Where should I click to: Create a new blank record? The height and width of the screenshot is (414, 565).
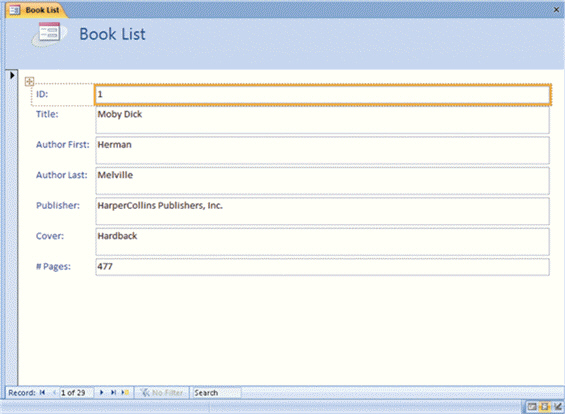pyautogui.click(x=125, y=392)
